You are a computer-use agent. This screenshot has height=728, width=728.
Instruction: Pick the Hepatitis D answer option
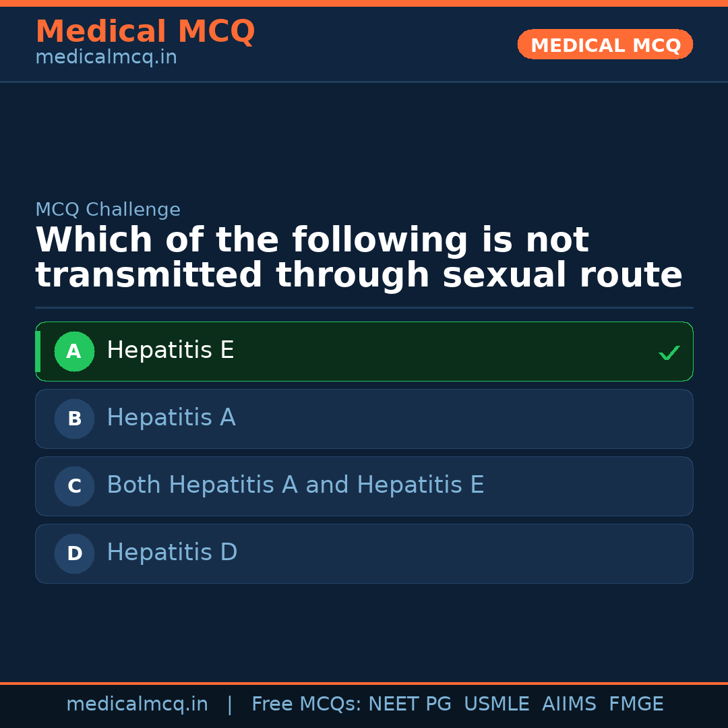[172, 553]
